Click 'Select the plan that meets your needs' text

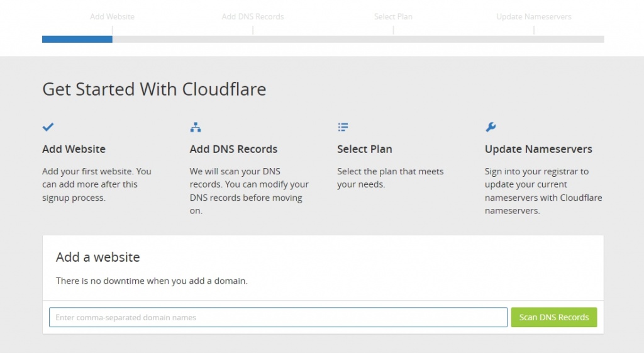point(390,177)
